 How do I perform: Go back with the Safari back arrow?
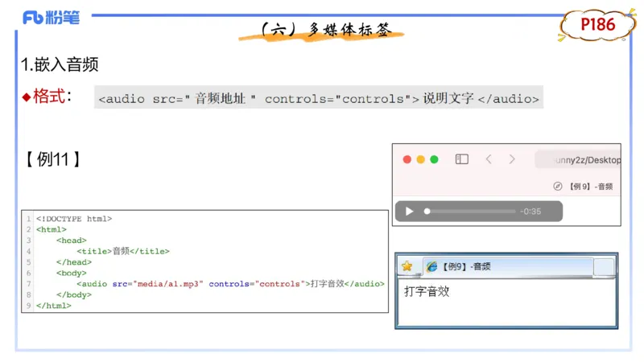(489, 159)
